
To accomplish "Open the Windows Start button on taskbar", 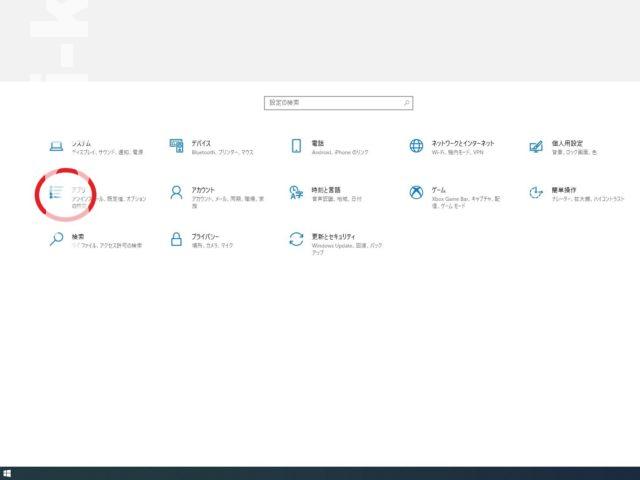I will 8,473.
